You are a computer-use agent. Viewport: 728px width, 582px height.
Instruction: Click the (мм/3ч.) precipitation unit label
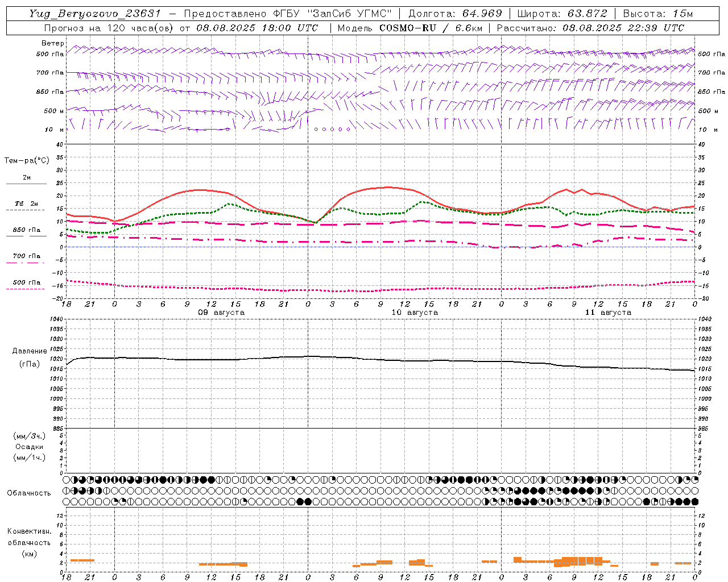click(30, 436)
